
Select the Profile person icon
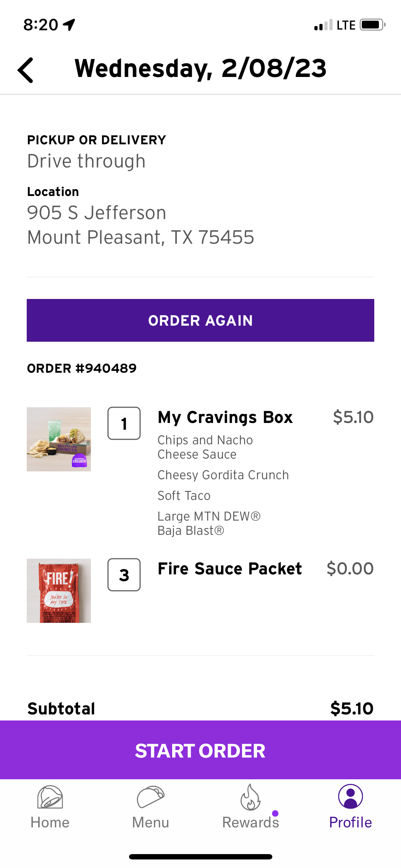pyautogui.click(x=350, y=797)
